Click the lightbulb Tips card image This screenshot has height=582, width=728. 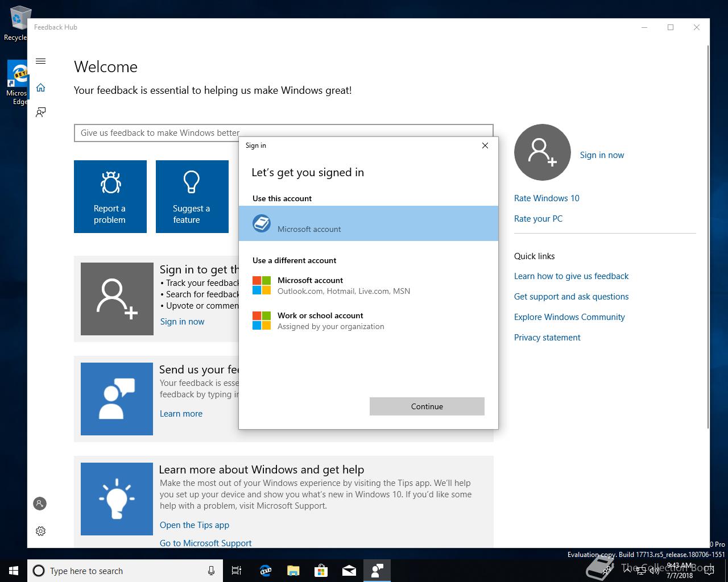tap(117, 499)
